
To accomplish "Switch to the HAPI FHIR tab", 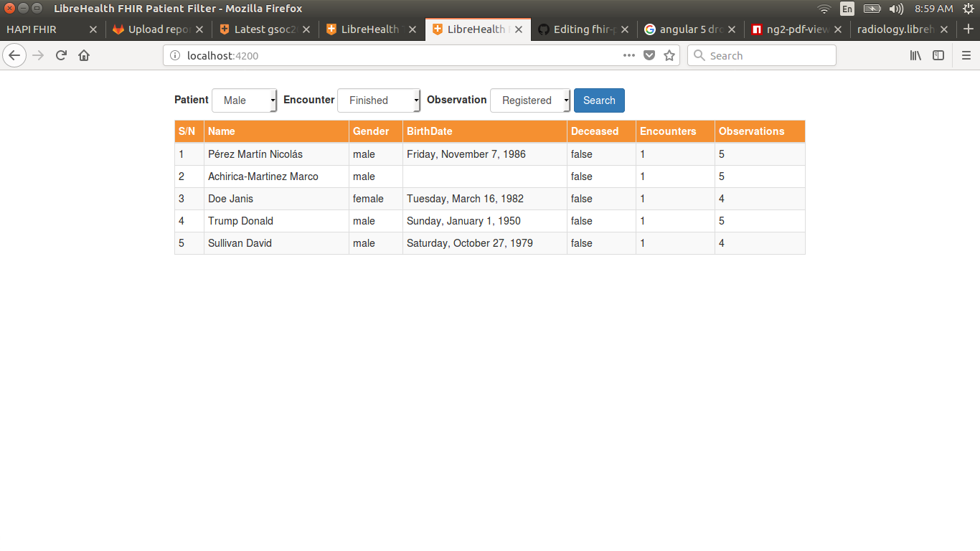I will pyautogui.click(x=43, y=29).
